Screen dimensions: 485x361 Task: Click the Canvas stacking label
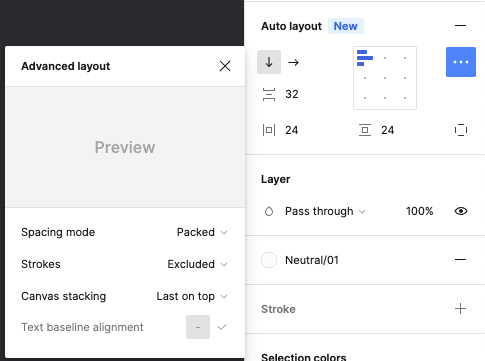coord(64,296)
